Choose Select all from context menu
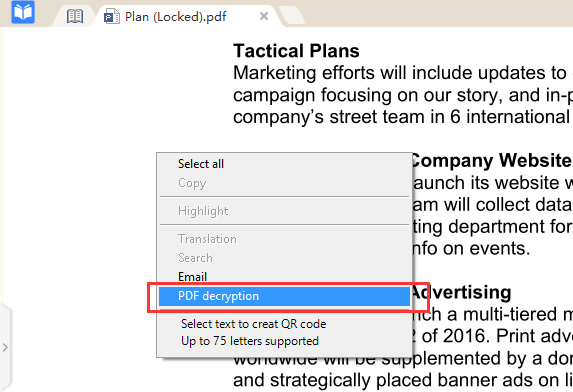This screenshot has height=392, width=573. (x=201, y=164)
